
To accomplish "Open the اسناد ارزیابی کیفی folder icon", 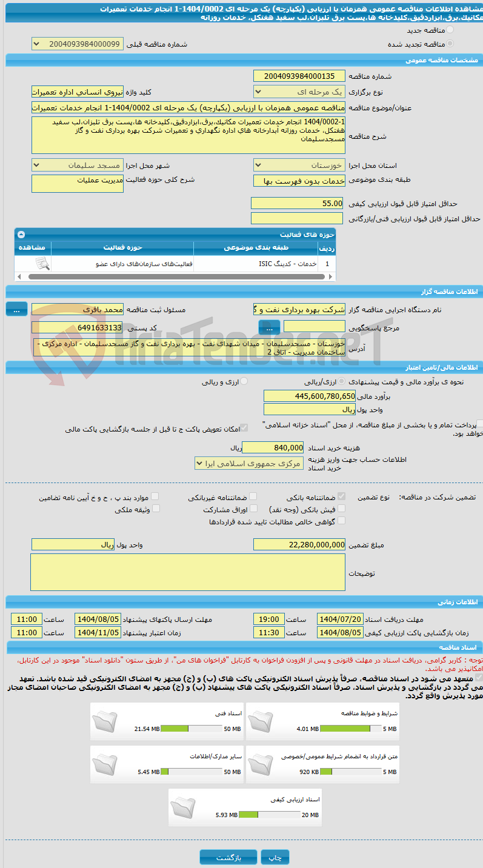I will [x=182, y=807].
